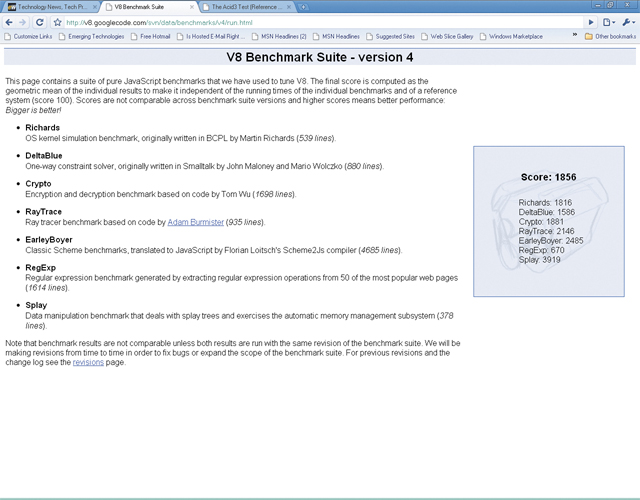This screenshot has width=640, height=500.
Task: Open a new tab with the plus button
Action: 303,7
